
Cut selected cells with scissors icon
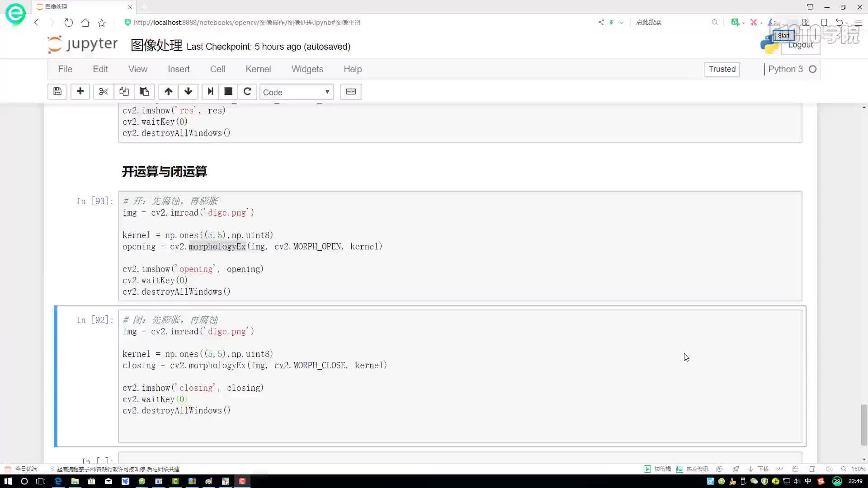coord(104,92)
